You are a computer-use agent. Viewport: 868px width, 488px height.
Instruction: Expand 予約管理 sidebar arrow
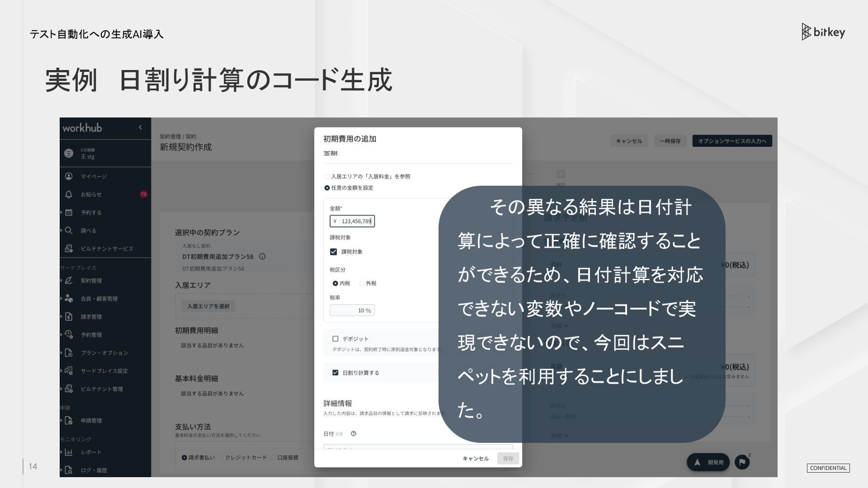[x=61, y=335]
